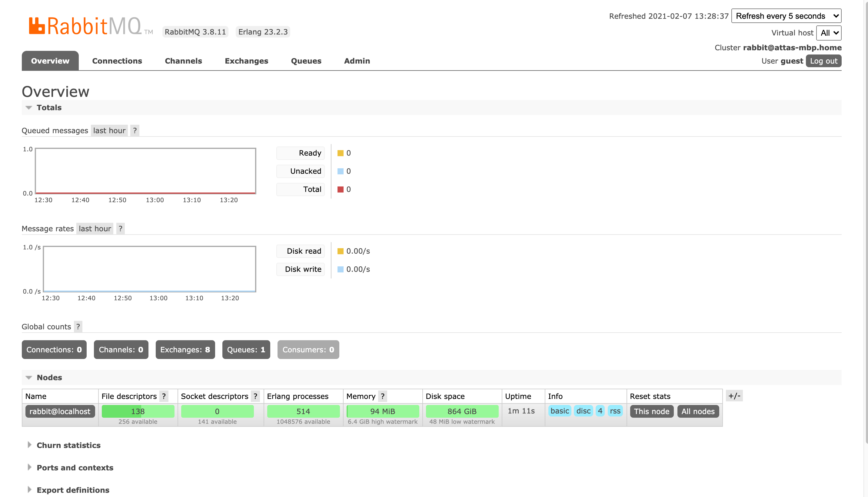Open the Admin tab
This screenshot has width=868, height=497.
tap(357, 61)
